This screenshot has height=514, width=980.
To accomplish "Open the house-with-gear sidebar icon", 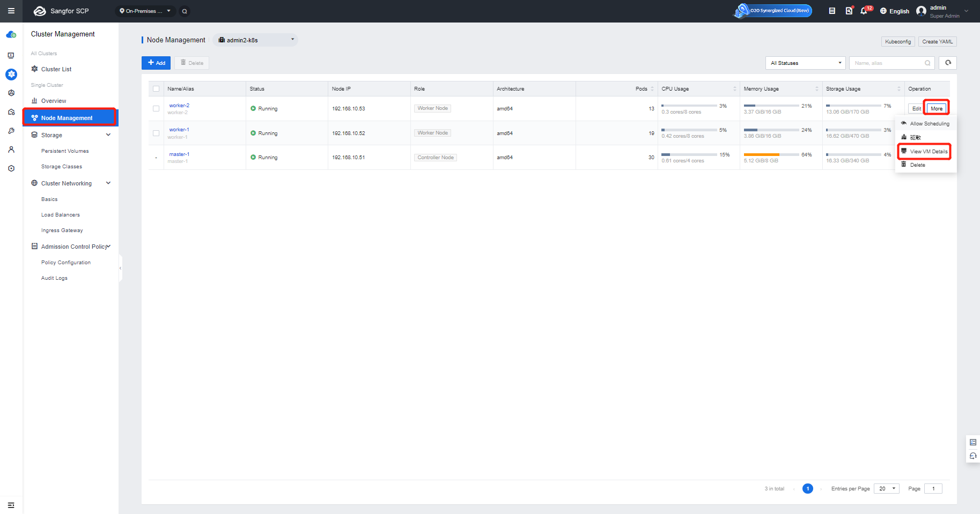I will pyautogui.click(x=11, y=112).
